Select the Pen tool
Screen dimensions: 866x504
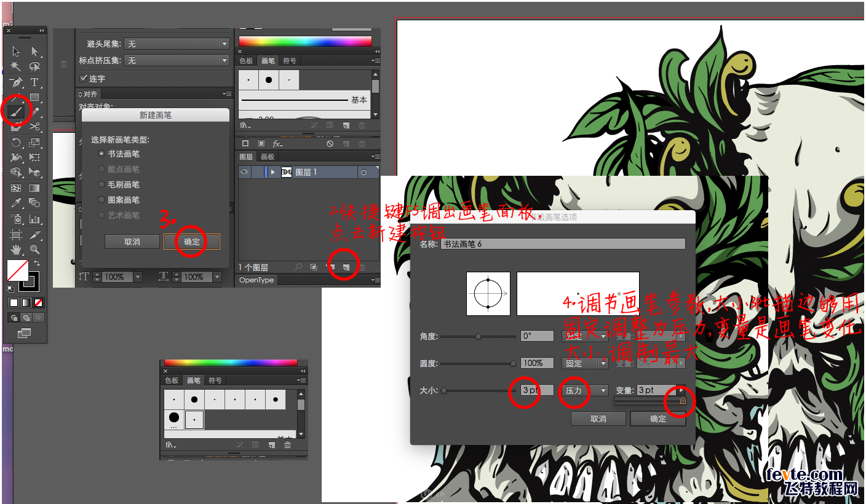[x=16, y=82]
